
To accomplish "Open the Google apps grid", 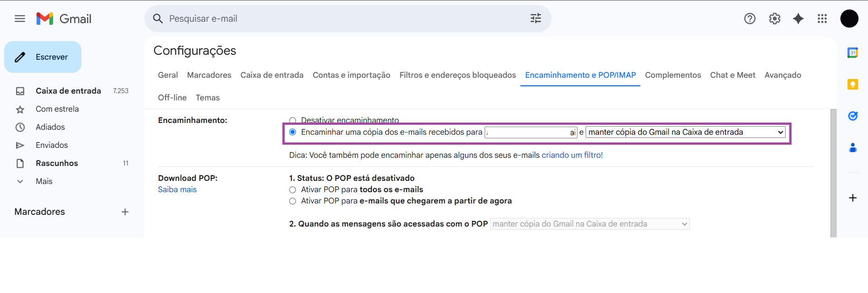I will 822,19.
